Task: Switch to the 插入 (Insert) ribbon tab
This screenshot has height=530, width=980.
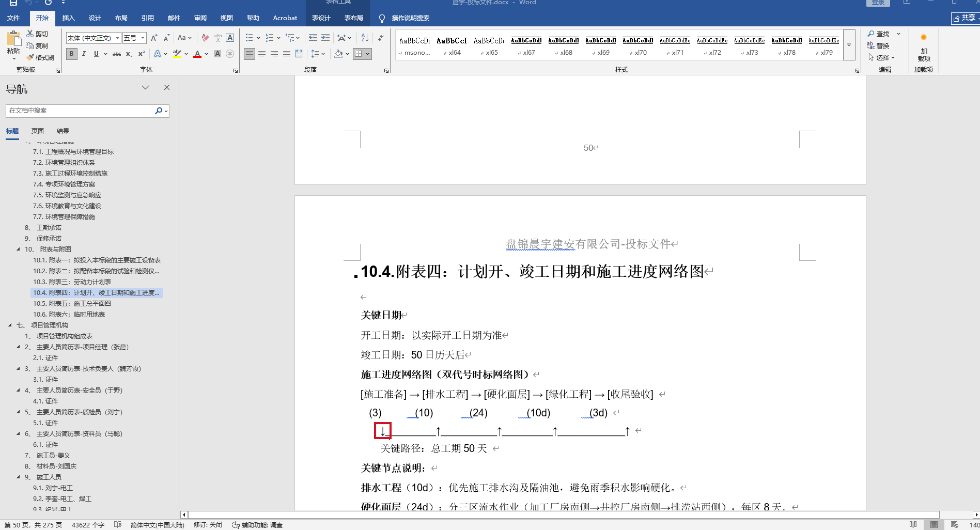Action: (x=69, y=18)
